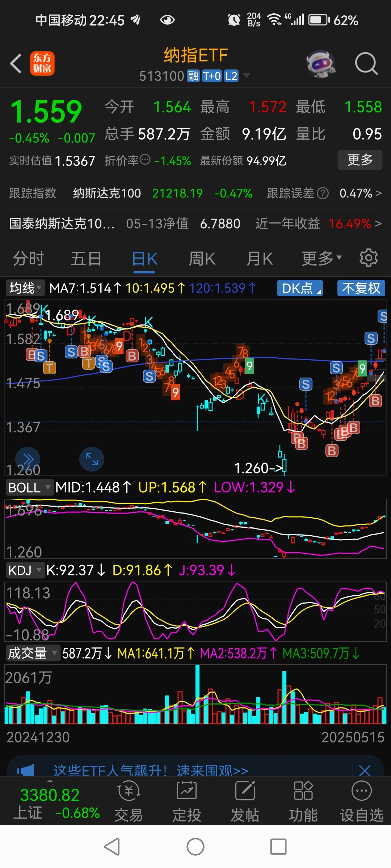Tap the T marker under first chart peak

pyautogui.click(x=50, y=368)
